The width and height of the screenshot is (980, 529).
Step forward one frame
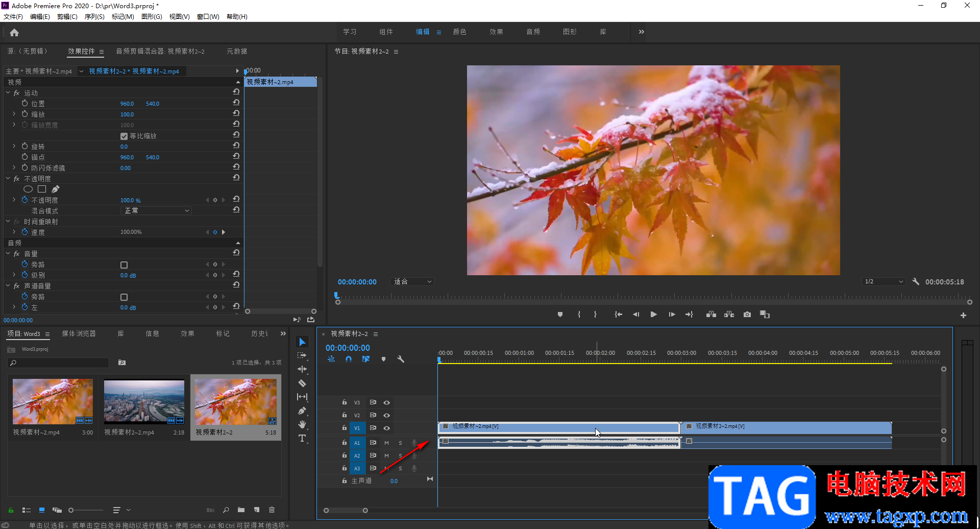click(672, 315)
